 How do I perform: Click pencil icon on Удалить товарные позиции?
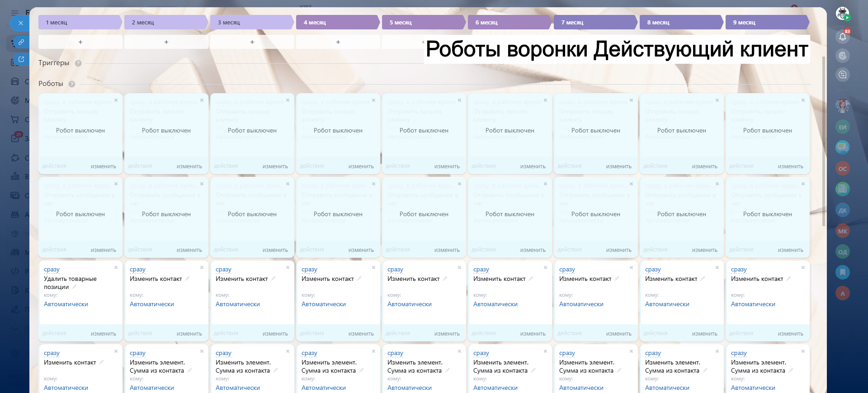tap(75, 287)
